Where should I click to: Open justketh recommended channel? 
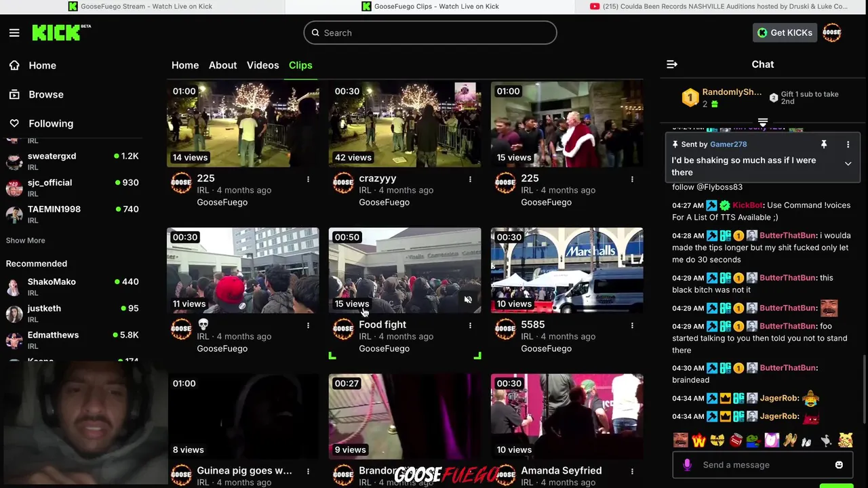(x=73, y=313)
